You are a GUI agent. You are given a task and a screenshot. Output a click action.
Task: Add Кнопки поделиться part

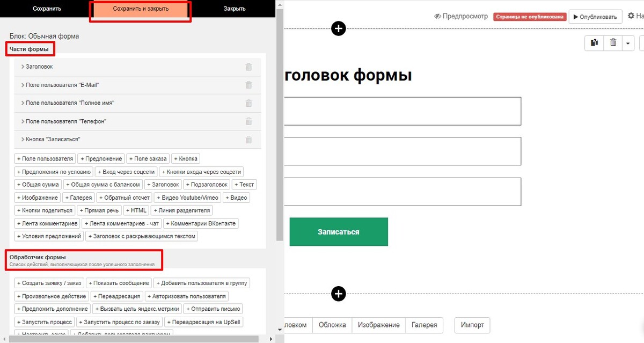point(45,210)
